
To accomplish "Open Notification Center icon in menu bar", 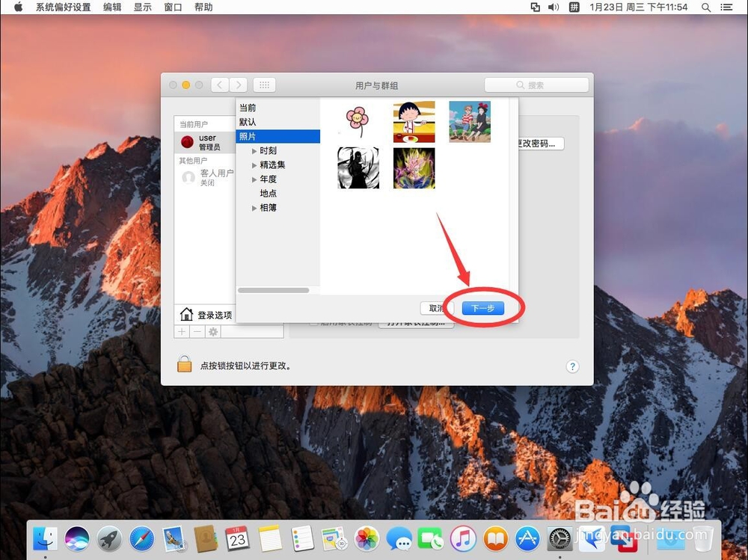I will (726, 7).
